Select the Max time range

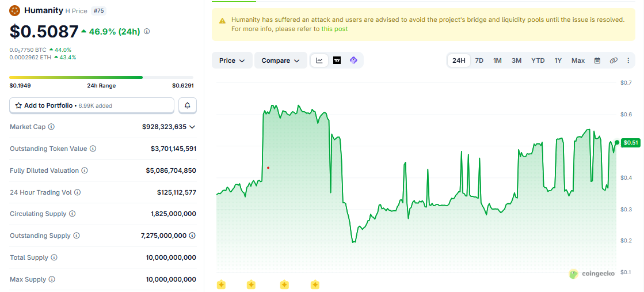tap(578, 60)
